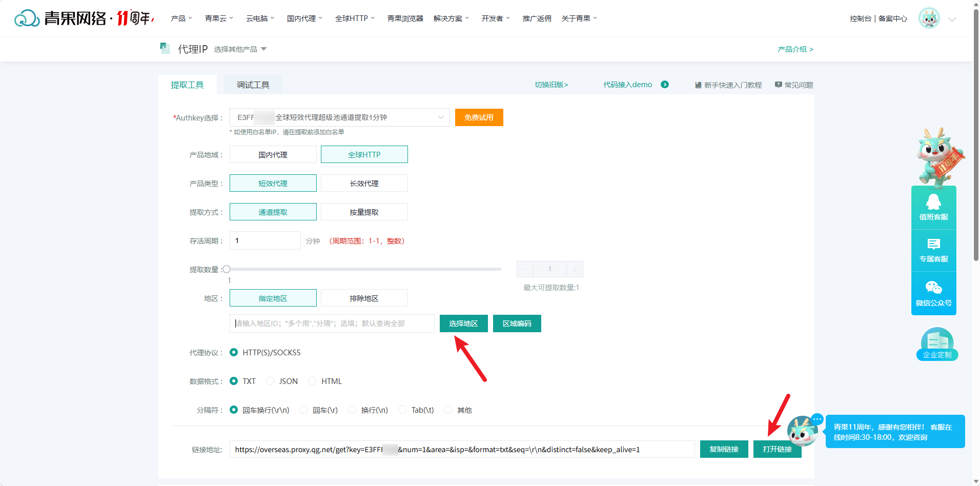
Task: Click the 选择地区 button
Action: tap(463, 323)
